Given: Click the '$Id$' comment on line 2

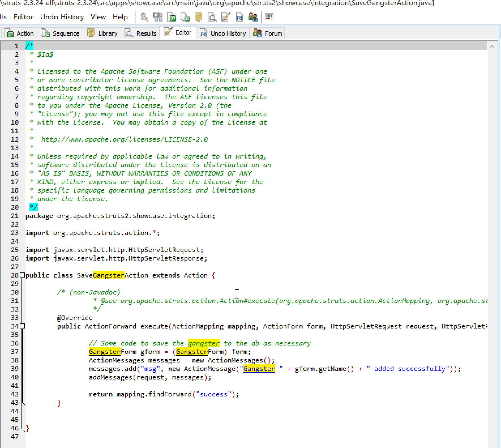Looking at the screenshot, I should (x=45, y=54).
